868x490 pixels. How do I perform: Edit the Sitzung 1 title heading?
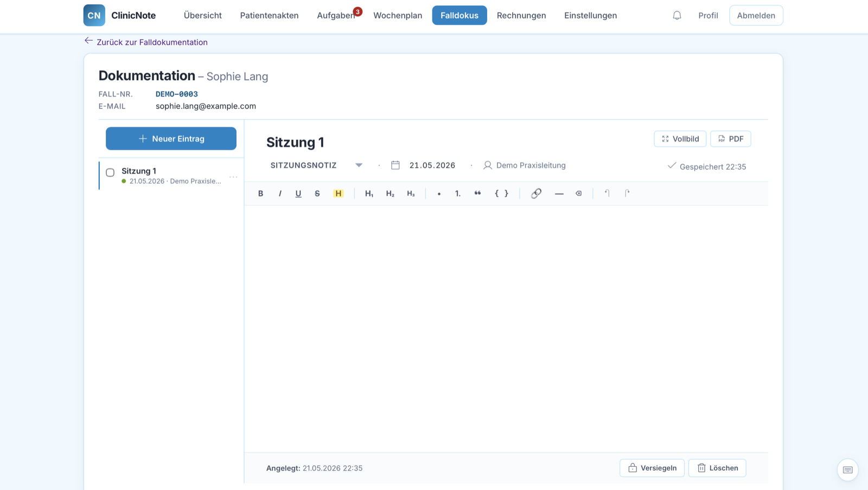click(295, 143)
